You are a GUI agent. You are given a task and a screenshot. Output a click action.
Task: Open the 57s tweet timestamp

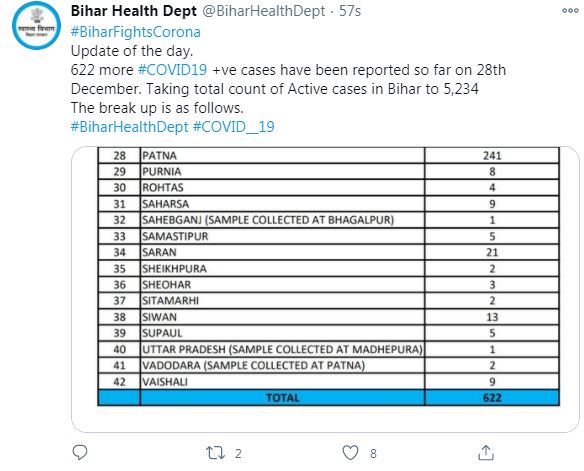point(350,11)
